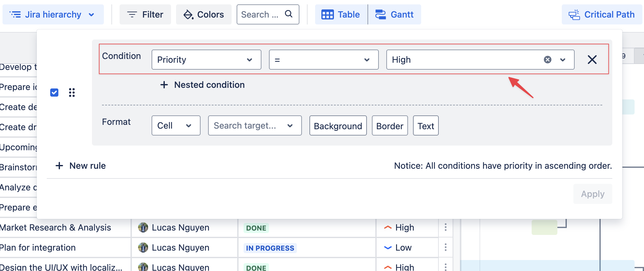644x271 pixels.
Task: Open the more options menu for Plan for integration
Action: [445, 247]
